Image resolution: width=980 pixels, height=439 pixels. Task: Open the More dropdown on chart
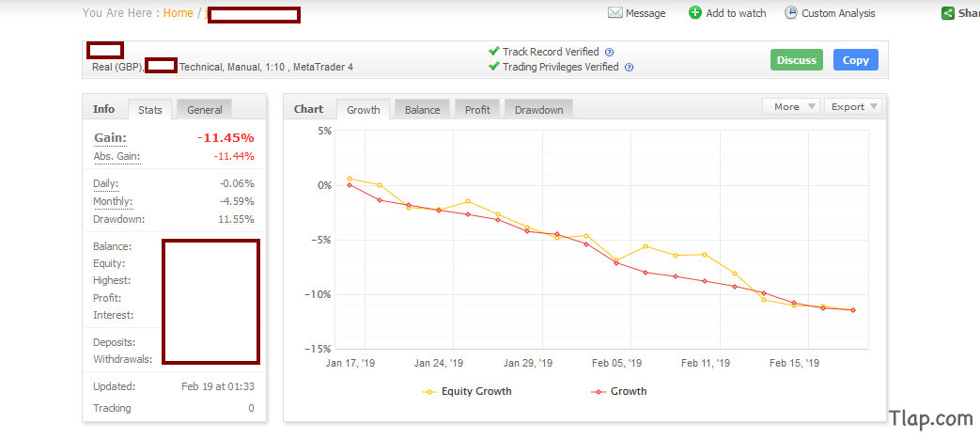(x=790, y=106)
